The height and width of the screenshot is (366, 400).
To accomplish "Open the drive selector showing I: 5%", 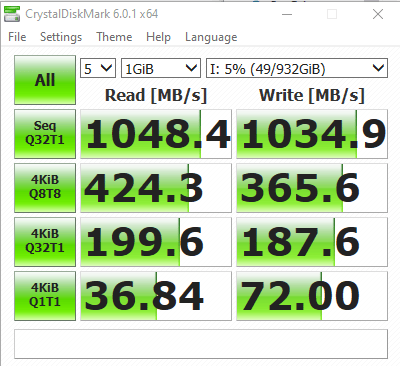I will 297,68.
